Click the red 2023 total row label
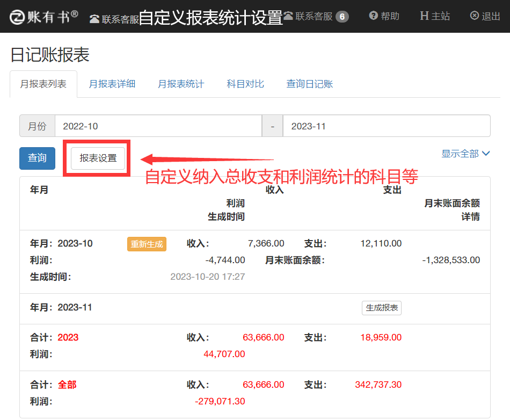The image size is (510, 420). coord(68,337)
